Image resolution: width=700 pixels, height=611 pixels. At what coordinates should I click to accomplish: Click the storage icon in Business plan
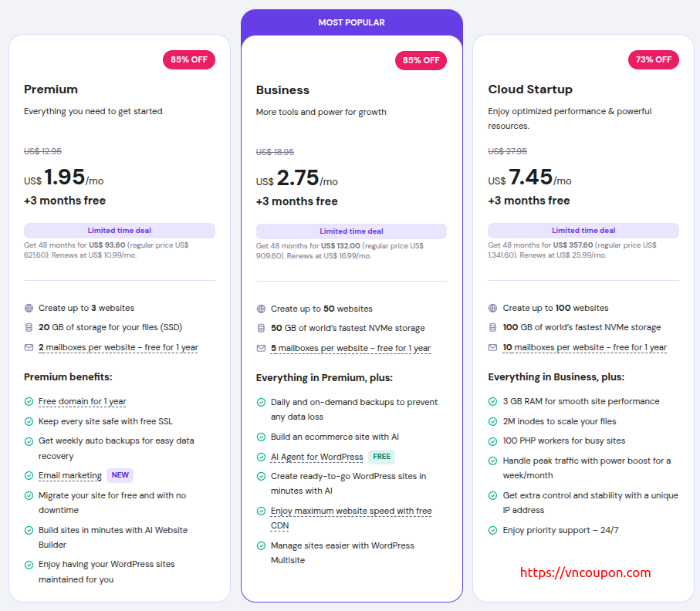pyautogui.click(x=261, y=329)
